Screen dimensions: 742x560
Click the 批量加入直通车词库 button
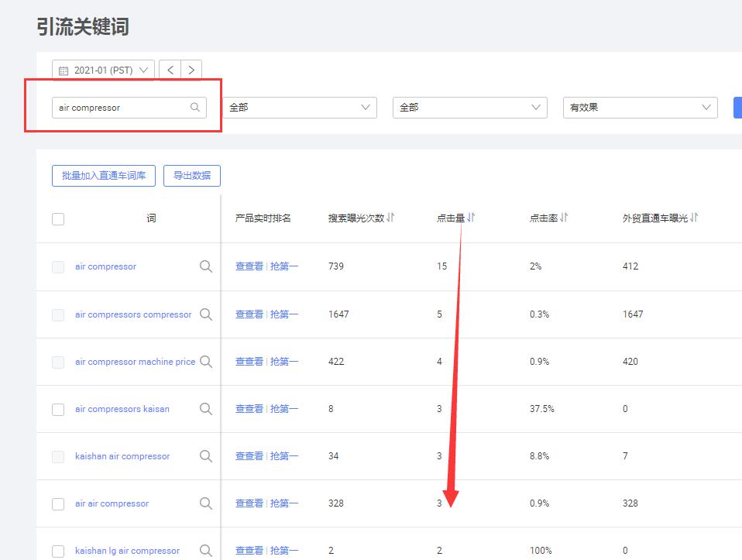coord(103,176)
